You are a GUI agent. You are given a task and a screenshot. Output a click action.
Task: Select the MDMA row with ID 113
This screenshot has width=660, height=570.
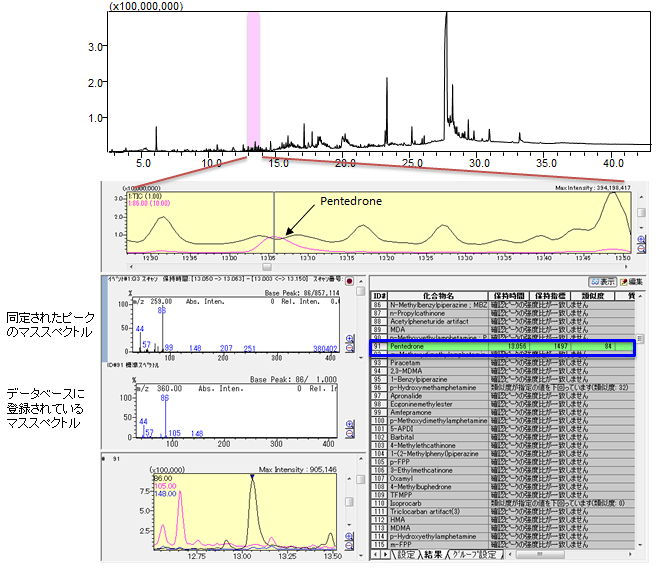[x=503, y=528]
